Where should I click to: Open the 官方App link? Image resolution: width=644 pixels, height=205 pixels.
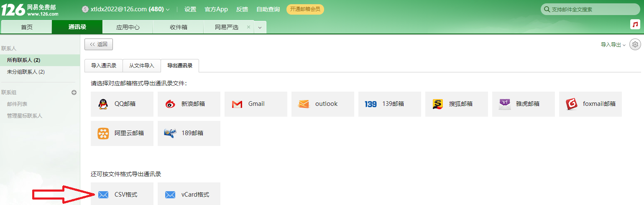216,9
